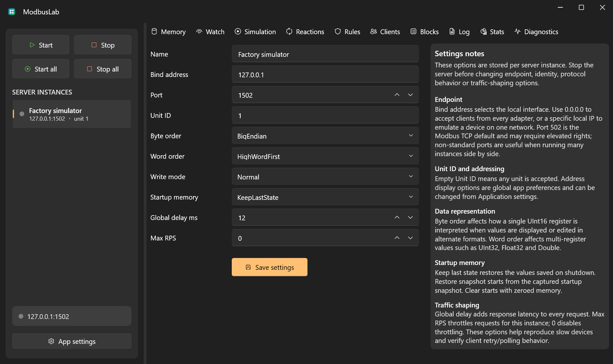Click the Reactions tab cycle icon
Viewport: 613px width, 364px height.
[289, 31]
